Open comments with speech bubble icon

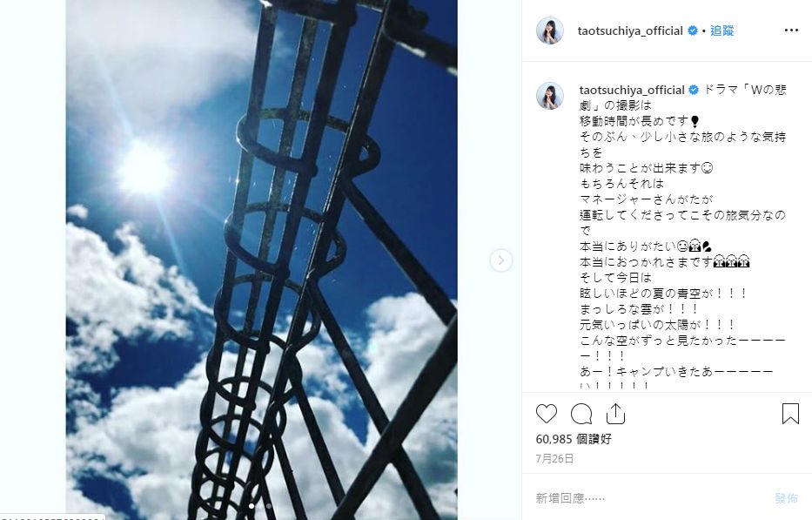click(581, 414)
